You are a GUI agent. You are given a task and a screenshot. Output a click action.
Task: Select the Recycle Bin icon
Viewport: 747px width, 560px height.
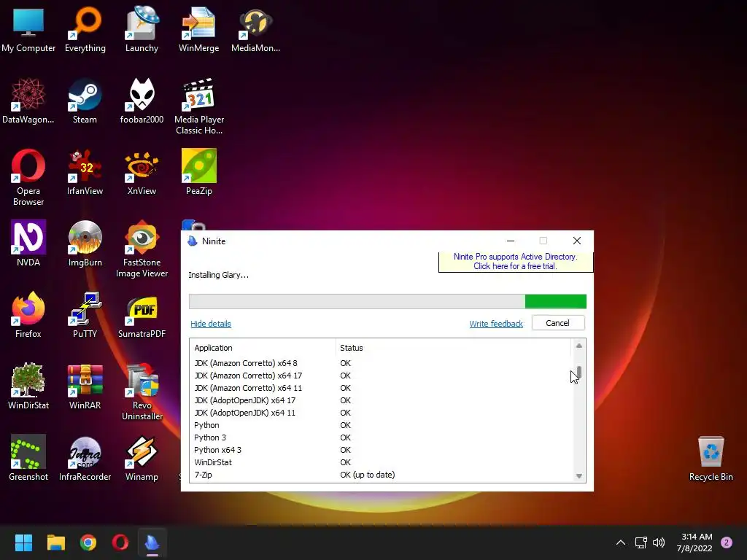pos(711,458)
